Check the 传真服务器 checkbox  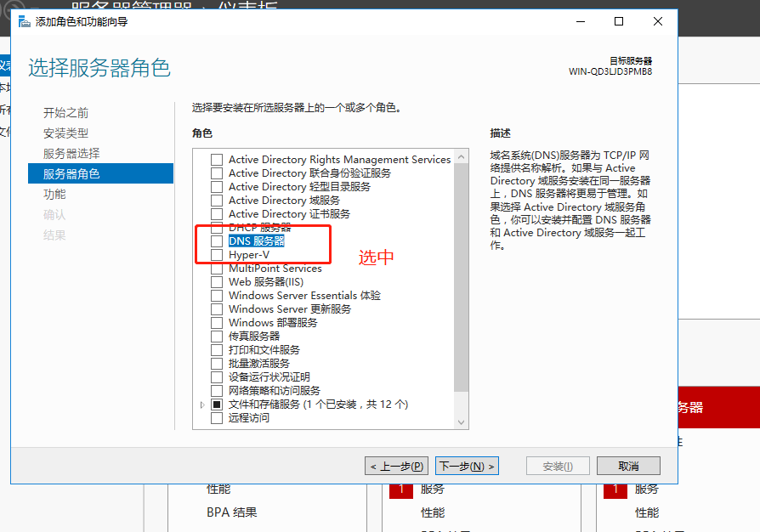[217, 336]
